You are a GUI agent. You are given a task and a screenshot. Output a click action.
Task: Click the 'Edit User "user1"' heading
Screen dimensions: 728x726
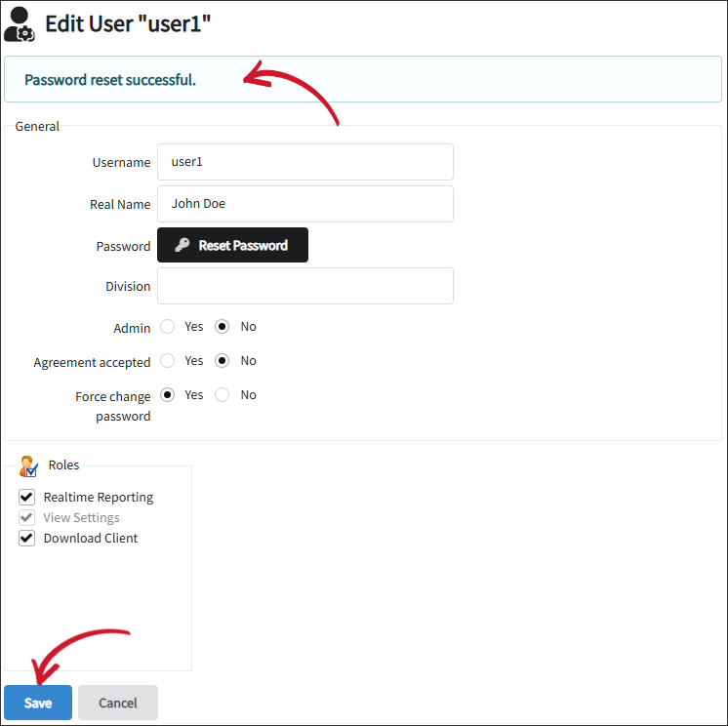(x=128, y=23)
